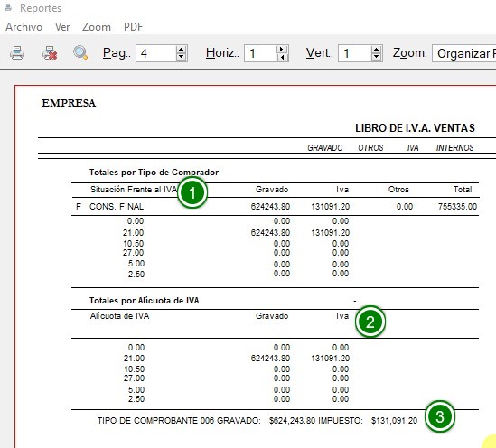Click the Total value 755335.00
Viewport: 496px width, 448px height.
click(x=457, y=207)
